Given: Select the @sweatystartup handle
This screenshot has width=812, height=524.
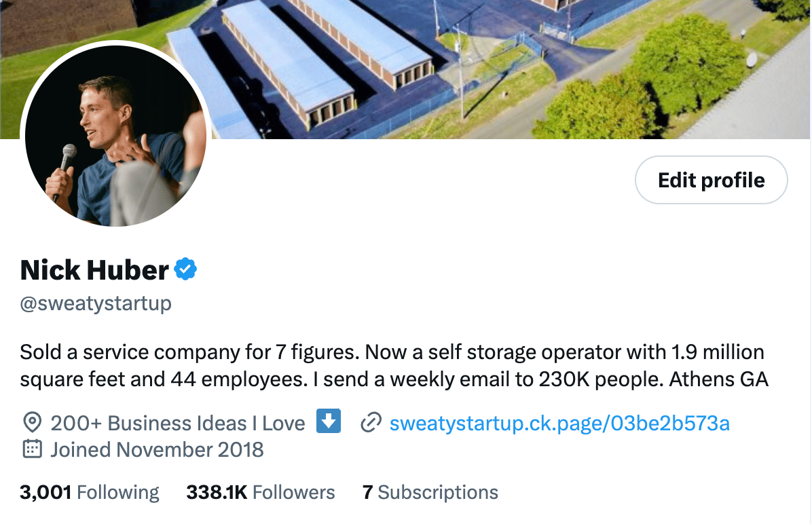Looking at the screenshot, I should pyautogui.click(x=96, y=303).
